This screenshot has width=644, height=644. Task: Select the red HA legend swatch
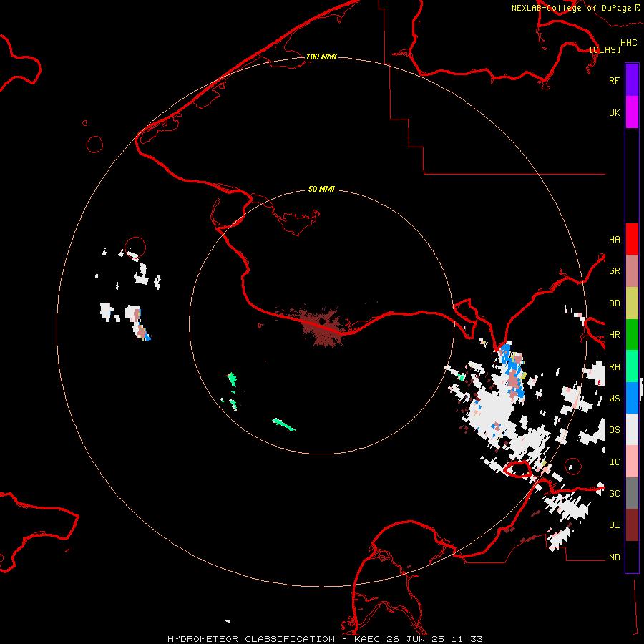tap(632, 239)
